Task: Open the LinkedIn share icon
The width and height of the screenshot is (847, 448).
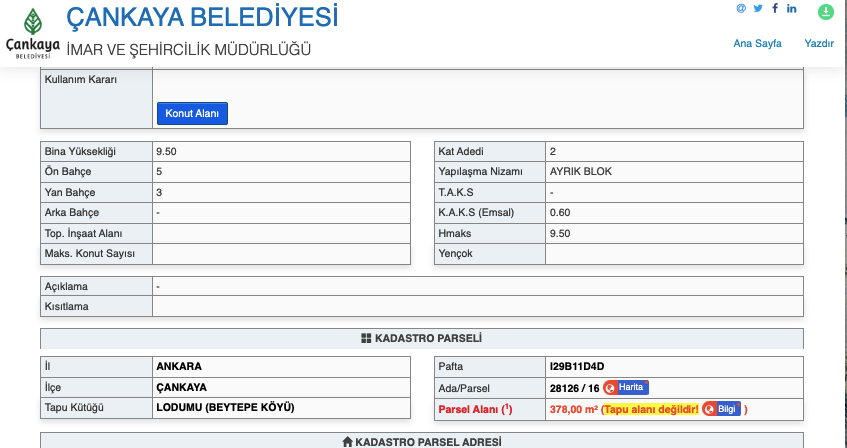Action: click(792, 9)
